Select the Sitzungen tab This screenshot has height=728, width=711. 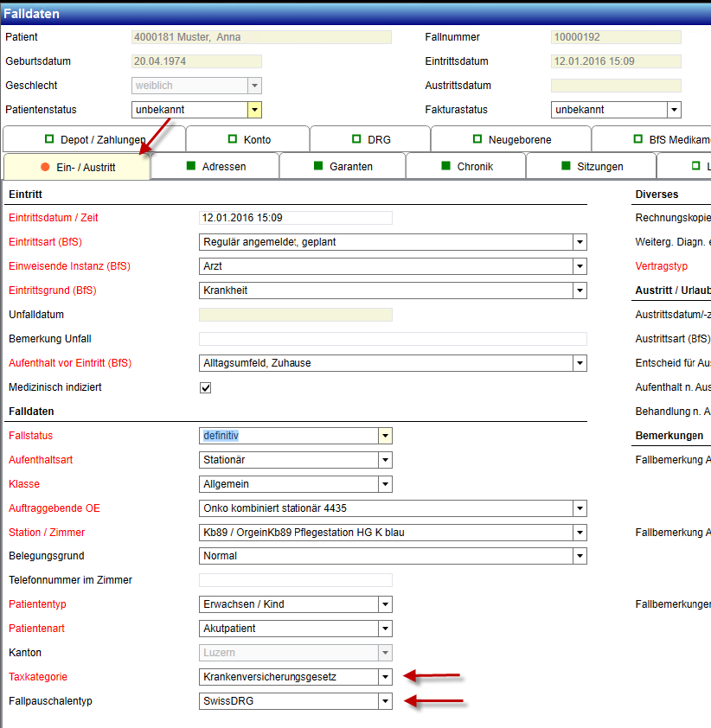pyautogui.click(x=591, y=166)
